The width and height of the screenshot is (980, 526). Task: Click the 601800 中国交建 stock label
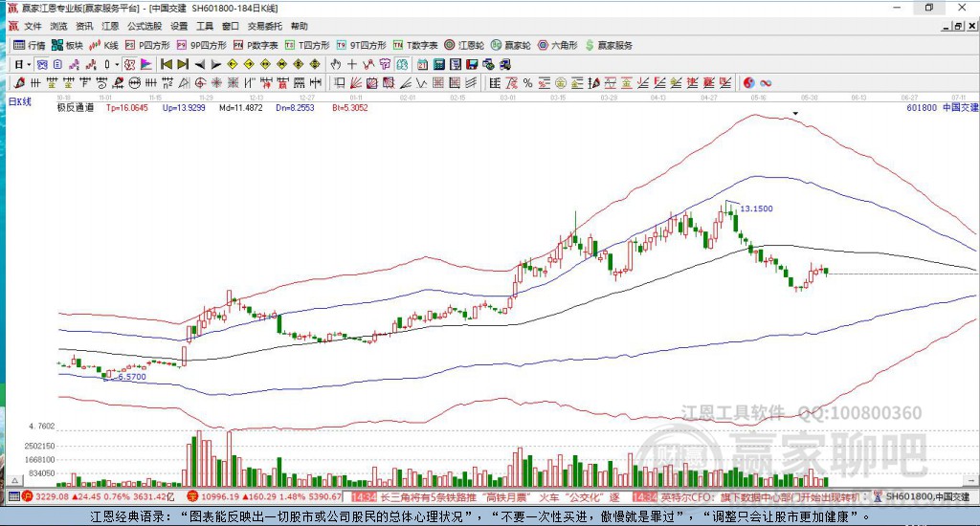tap(943, 107)
